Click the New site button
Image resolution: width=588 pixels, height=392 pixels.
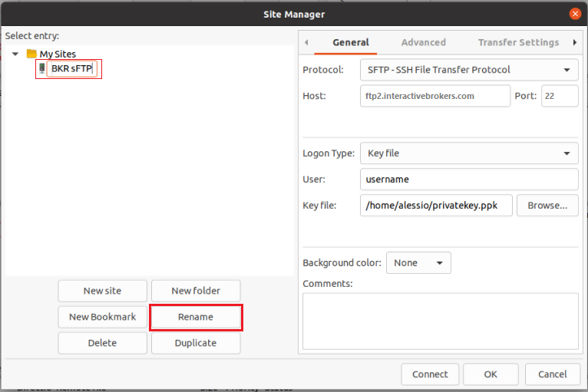tap(102, 291)
